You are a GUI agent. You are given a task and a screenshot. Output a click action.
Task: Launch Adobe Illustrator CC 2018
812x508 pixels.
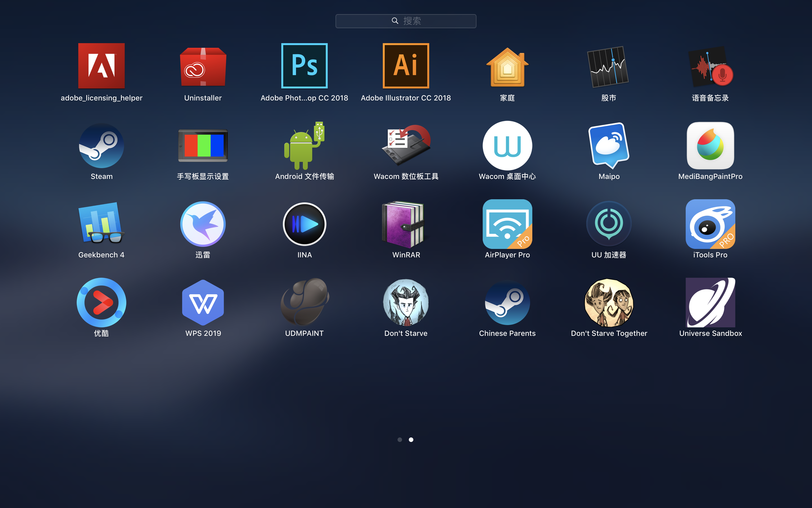pyautogui.click(x=406, y=66)
